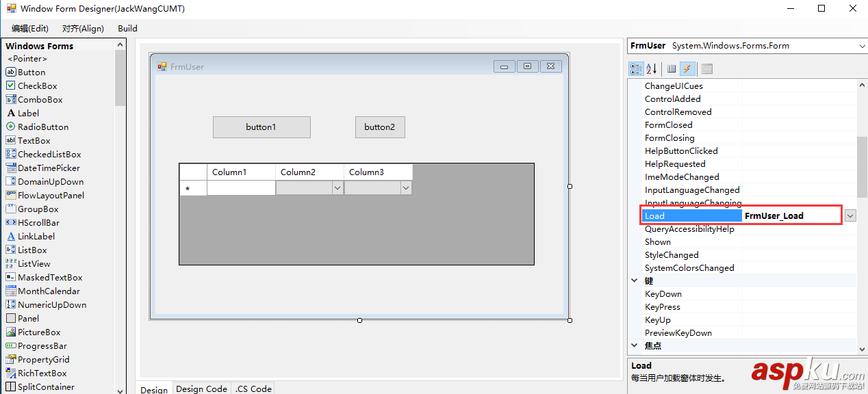Select button2 on the form
This screenshot has width=868, height=394.
(380, 127)
